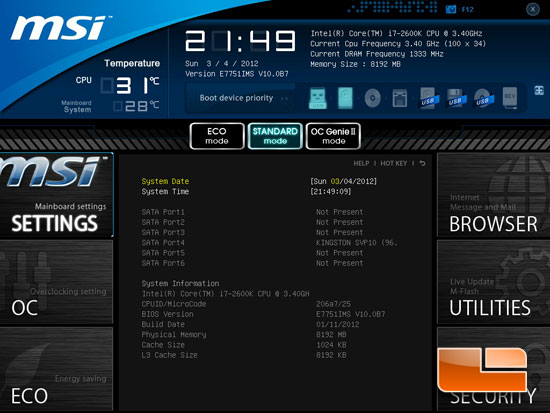The image size is (550, 413).
Task: Select the USB floppy boot device icon
Action: 456,98
